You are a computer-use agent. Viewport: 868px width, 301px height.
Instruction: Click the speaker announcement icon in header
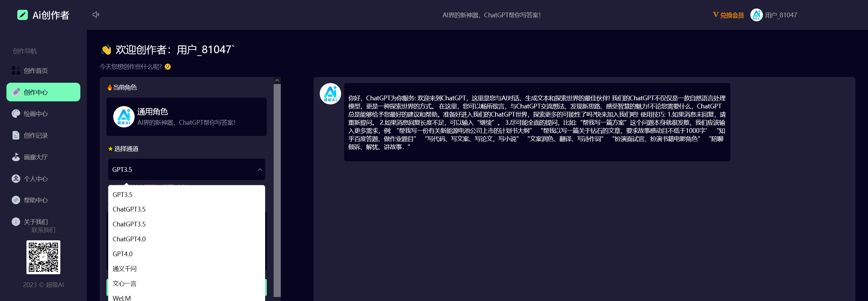[96, 15]
